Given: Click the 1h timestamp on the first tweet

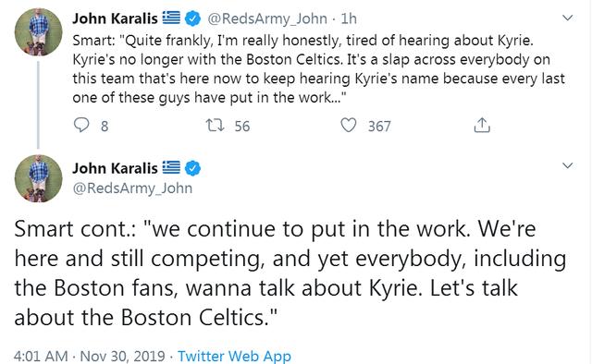Looking at the screenshot, I should coord(349,18).
